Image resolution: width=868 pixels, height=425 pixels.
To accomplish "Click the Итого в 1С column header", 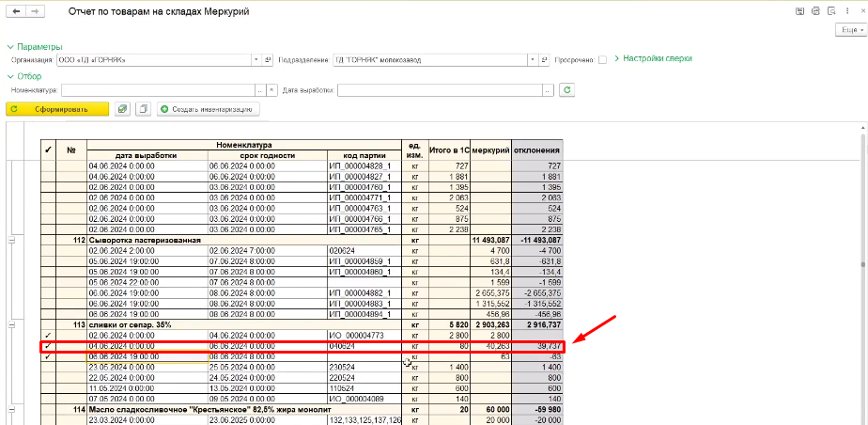I will pos(449,150).
